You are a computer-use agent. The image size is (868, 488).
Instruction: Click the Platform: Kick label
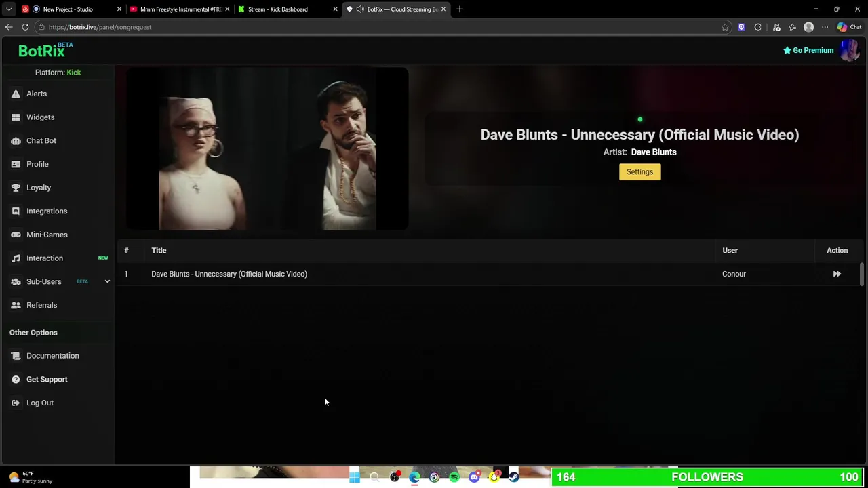pyautogui.click(x=58, y=73)
